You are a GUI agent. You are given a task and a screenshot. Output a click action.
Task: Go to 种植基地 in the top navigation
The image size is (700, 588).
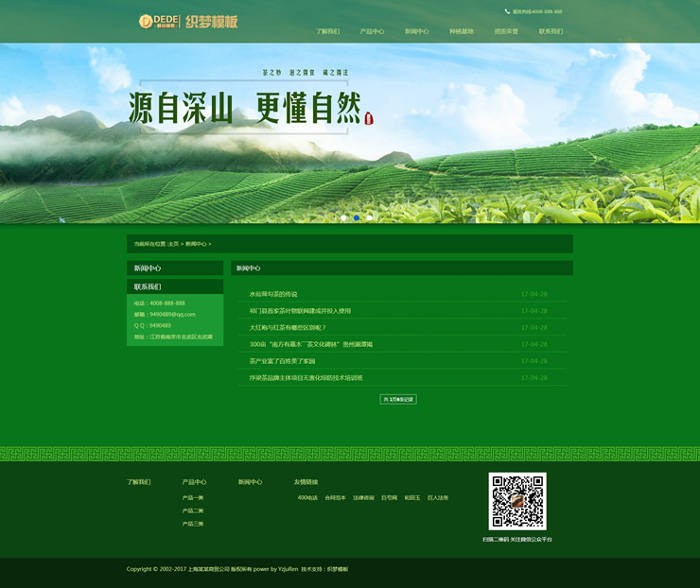click(462, 31)
